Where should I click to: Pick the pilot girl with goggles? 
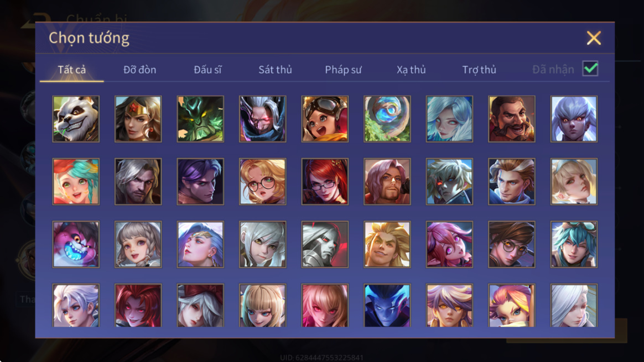(325, 119)
